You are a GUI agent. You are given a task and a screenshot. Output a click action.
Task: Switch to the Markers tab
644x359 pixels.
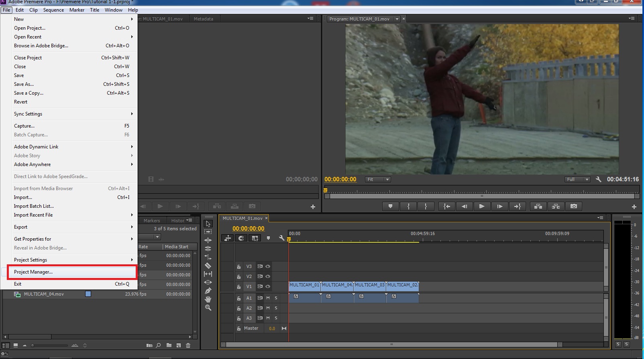[x=152, y=221]
